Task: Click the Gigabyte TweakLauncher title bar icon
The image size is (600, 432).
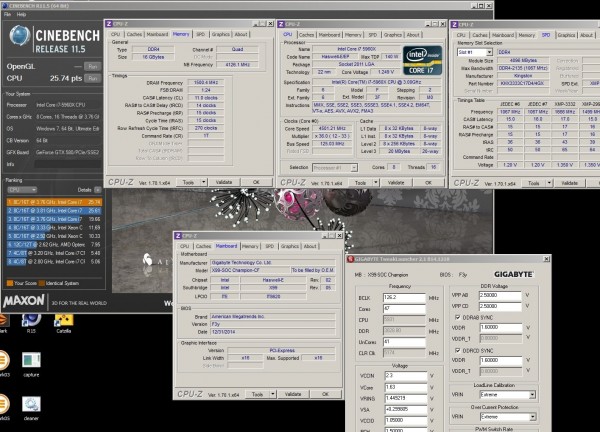Action: click(x=350, y=259)
